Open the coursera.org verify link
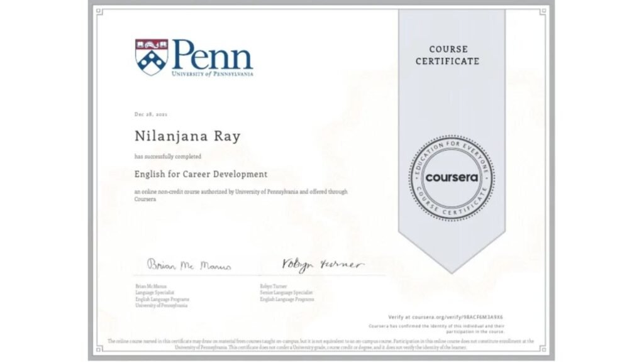644x362 pixels. pyautogui.click(x=446, y=317)
